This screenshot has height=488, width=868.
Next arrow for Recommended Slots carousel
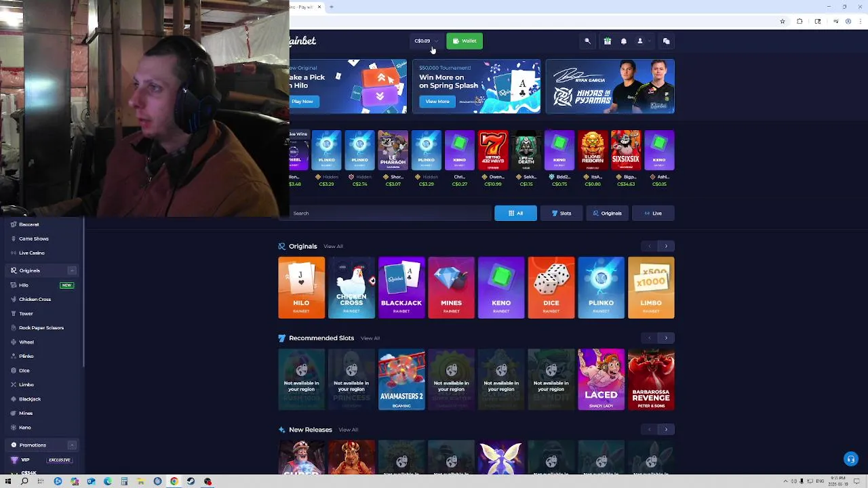pyautogui.click(x=666, y=338)
